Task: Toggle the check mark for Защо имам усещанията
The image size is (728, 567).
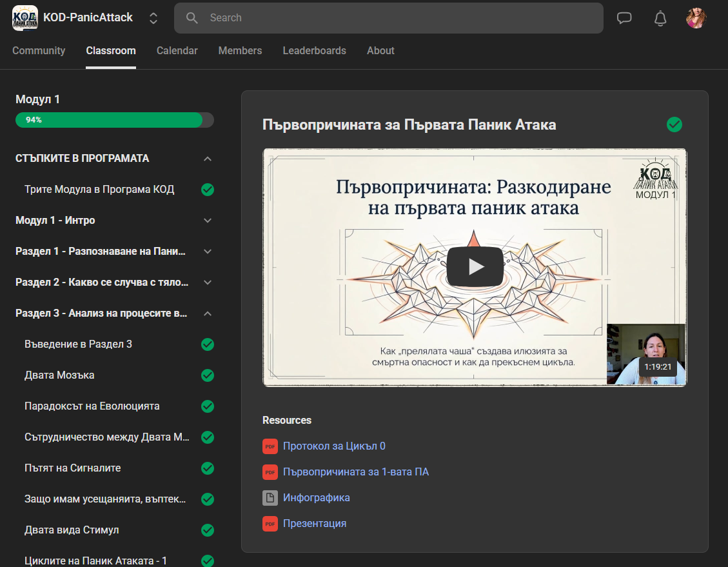Action: (208, 499)
